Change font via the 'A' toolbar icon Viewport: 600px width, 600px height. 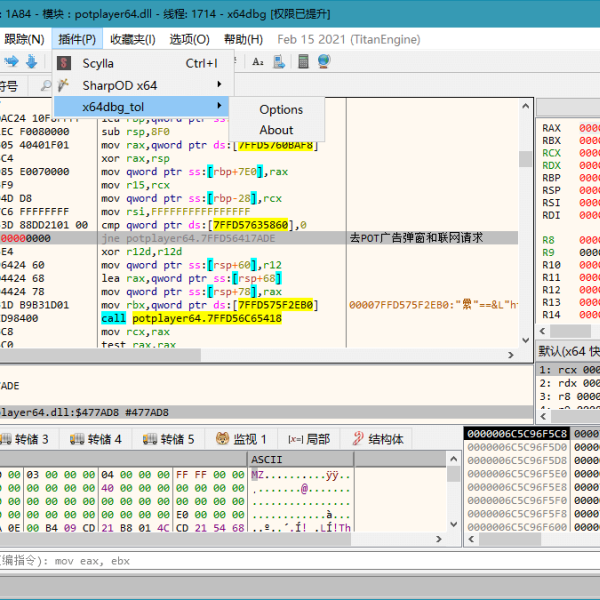point(258,62)
